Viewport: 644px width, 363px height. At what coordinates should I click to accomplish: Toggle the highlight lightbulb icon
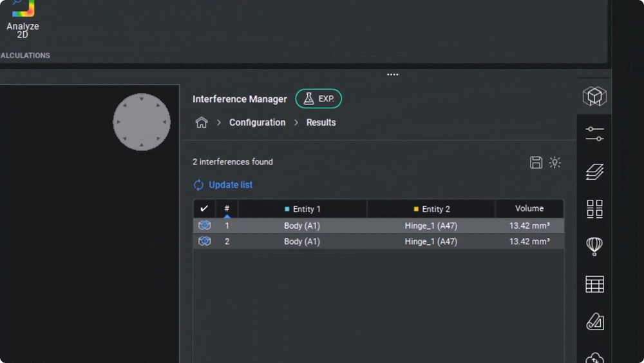(554, 162)
